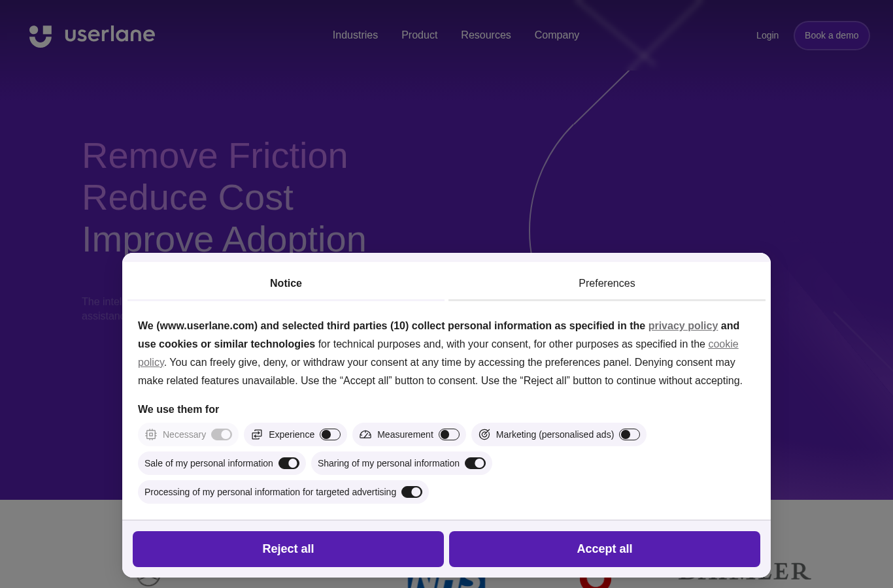Expand the Product menu
Viewport: 893px width, 588px height.
click(x=419, y=35)
